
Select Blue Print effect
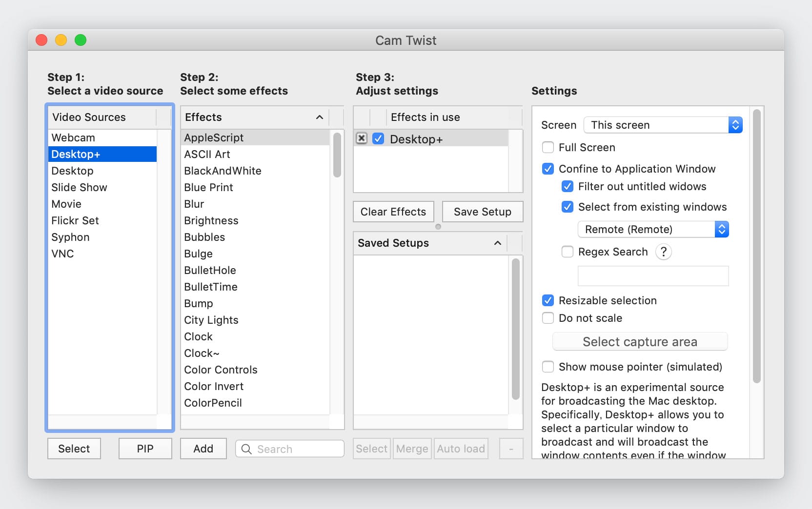click(x=255, y=187)
